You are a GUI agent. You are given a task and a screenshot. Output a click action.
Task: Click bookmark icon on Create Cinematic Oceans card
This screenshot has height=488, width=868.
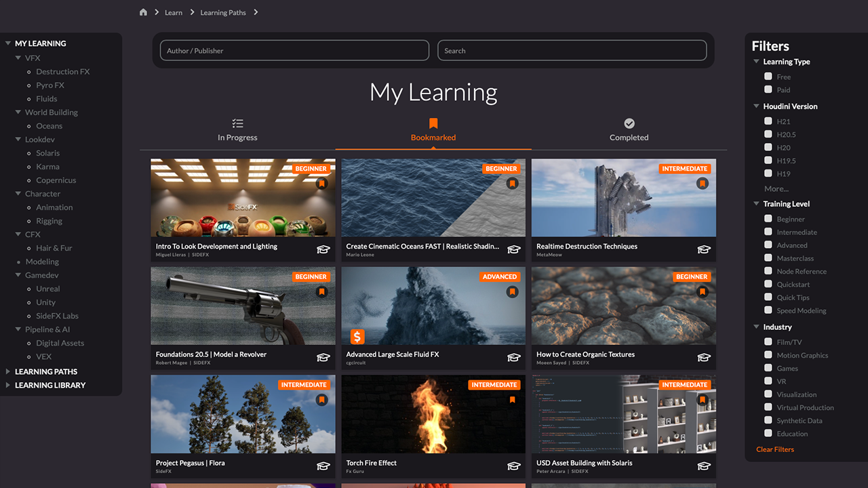[x=513, y=184]
